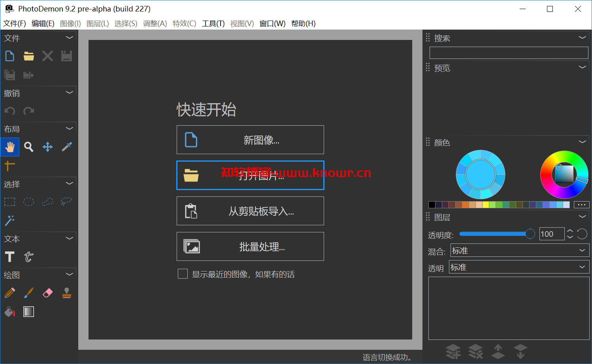
Task: Collapse the 文本 panel section
Action: click(x=70, y=238)
